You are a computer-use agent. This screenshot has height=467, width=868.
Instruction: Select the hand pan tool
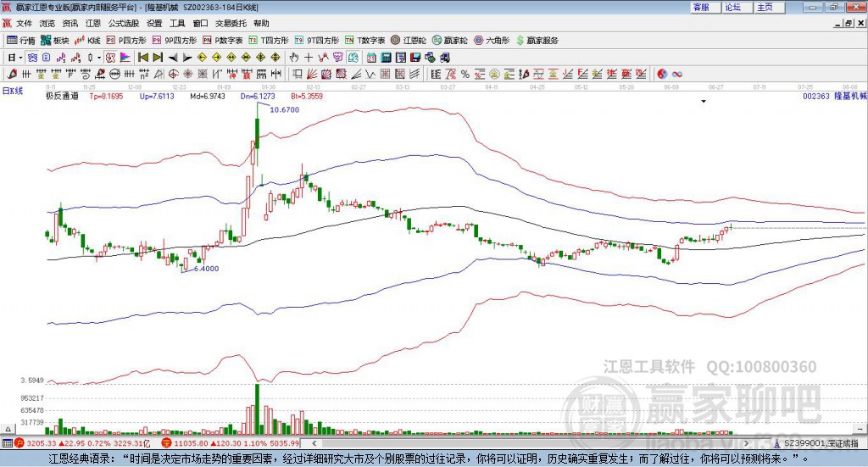[294, 58]
